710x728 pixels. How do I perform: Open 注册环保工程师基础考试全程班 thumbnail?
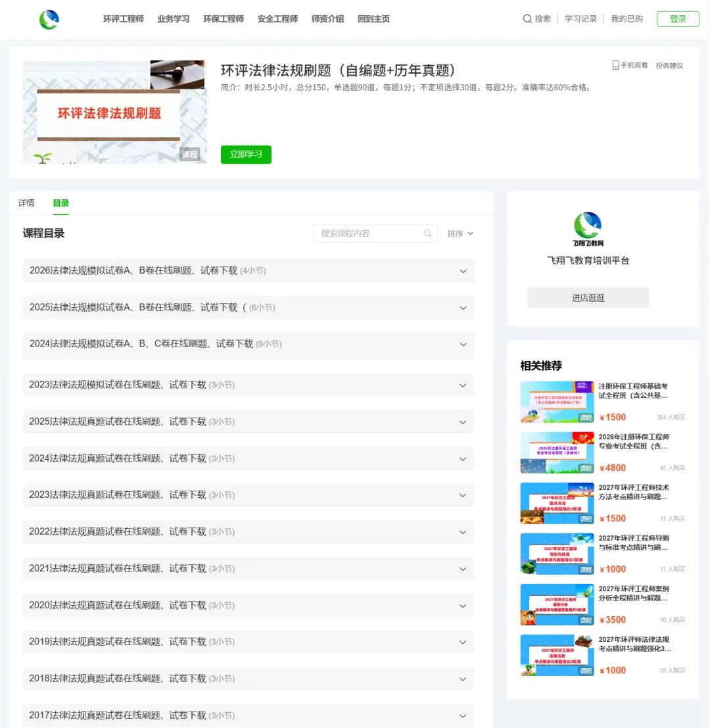pyautogui.click(x=557, y=402)
